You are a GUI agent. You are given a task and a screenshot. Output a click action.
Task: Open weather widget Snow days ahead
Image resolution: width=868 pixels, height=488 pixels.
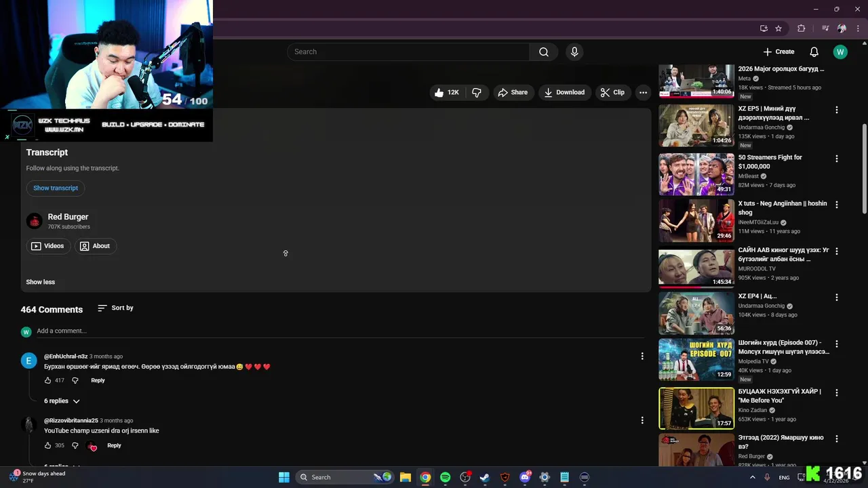[39, 477]
